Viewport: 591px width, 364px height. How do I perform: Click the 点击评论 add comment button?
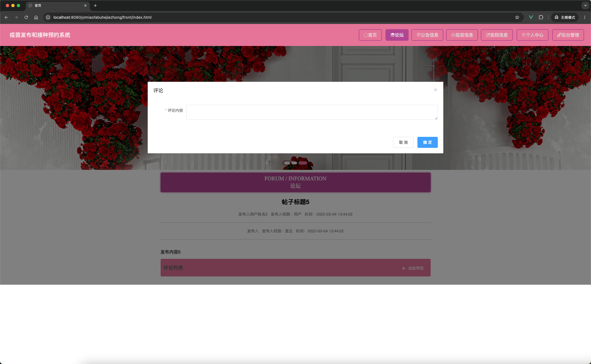[412, 268]
